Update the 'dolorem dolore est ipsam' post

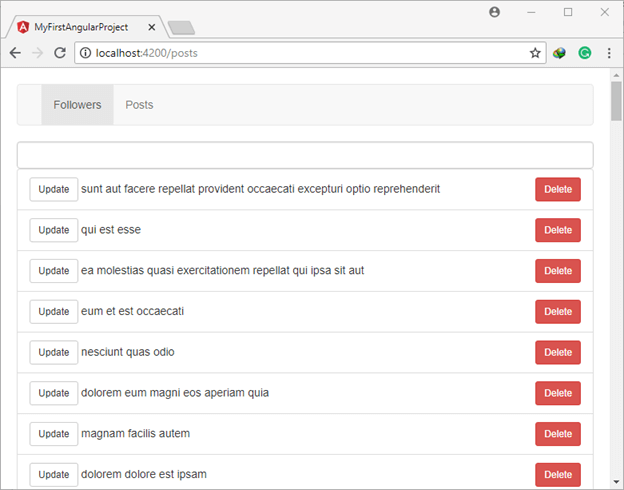pyautogui.click(x=54, y=474)
